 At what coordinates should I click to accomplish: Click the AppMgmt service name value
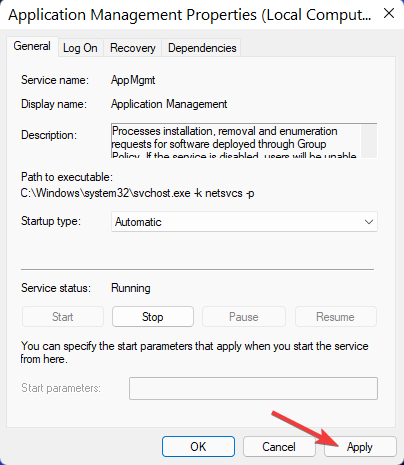tap(133, 80)
